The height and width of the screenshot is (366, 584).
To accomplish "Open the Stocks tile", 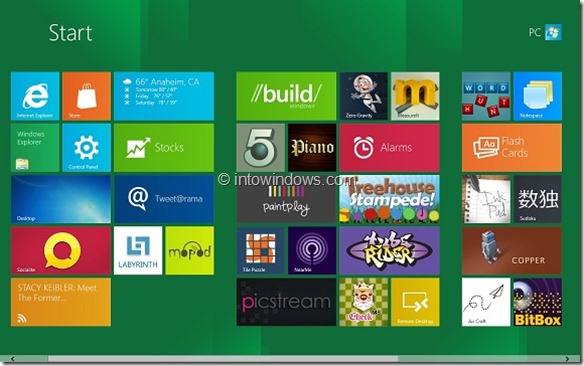I will click(164, 148).
